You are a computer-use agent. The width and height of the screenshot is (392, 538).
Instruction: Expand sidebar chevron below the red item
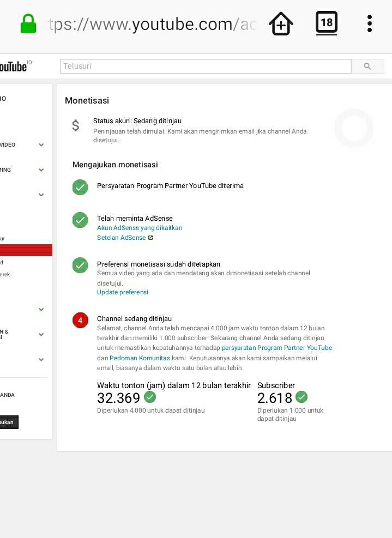pos(41,309)
